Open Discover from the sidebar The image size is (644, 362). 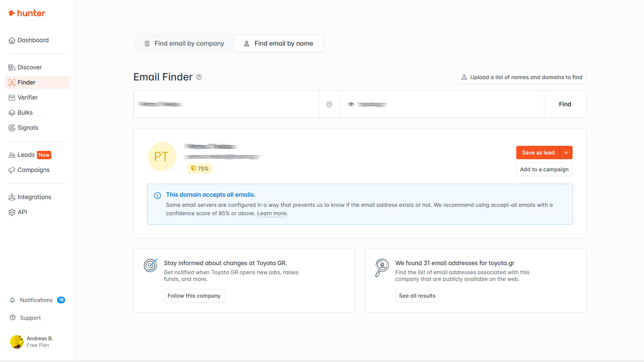pyautogui.click(x=30, y=67)
